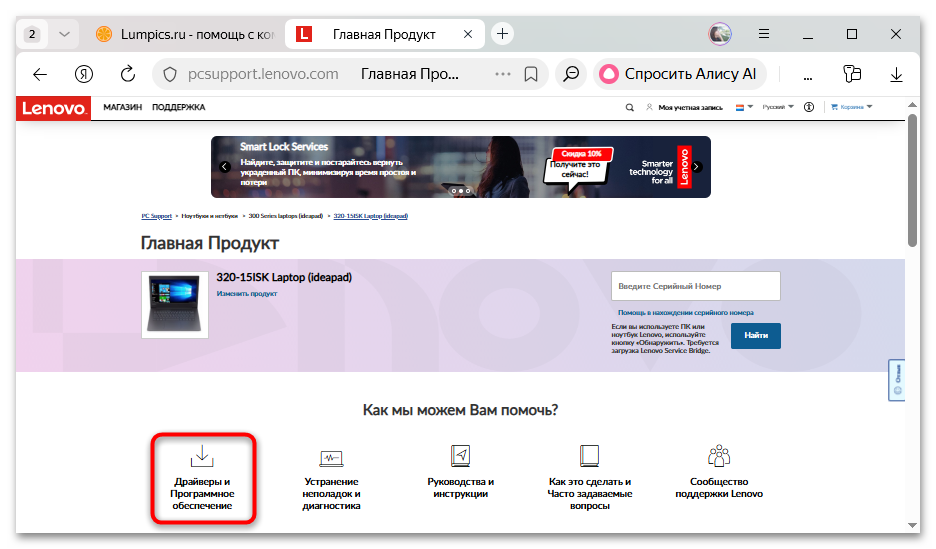The height and width of the screenshot is (549, 936).
Task: Open Руководства и инструкции section
Action: (x=460, y=472)
